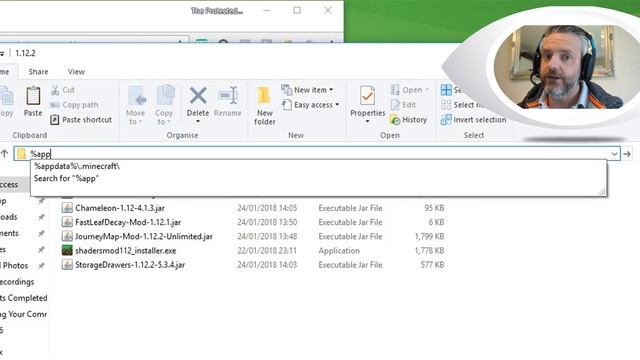640x360 pixels.
Task: Click the address bar text field
Action: tap(318, 154)
